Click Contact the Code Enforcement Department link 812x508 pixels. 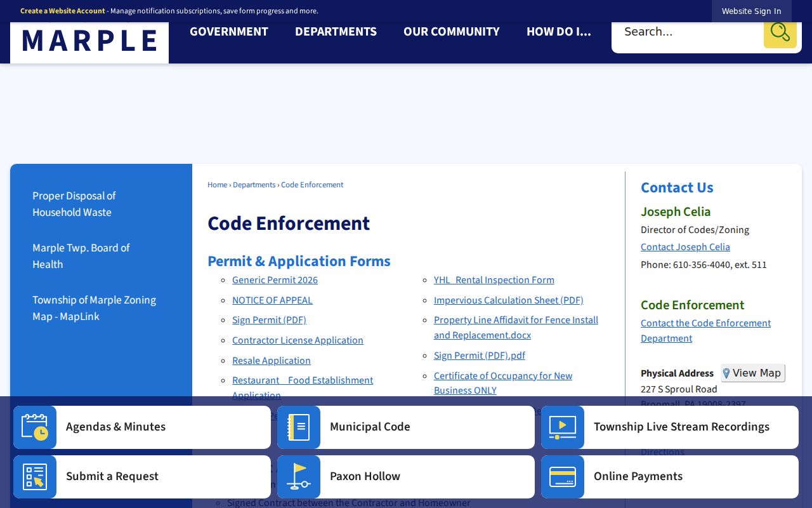pyautogui.click(x=705, y=331)
